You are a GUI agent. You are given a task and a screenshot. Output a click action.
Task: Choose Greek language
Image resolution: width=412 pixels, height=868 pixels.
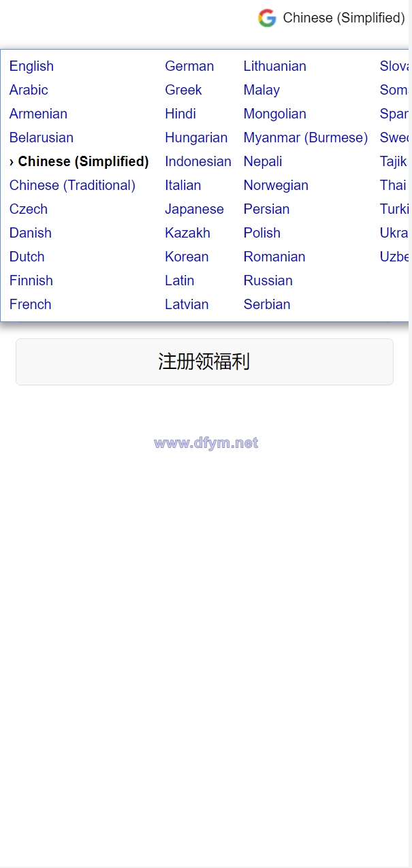(x=183, y=90)
